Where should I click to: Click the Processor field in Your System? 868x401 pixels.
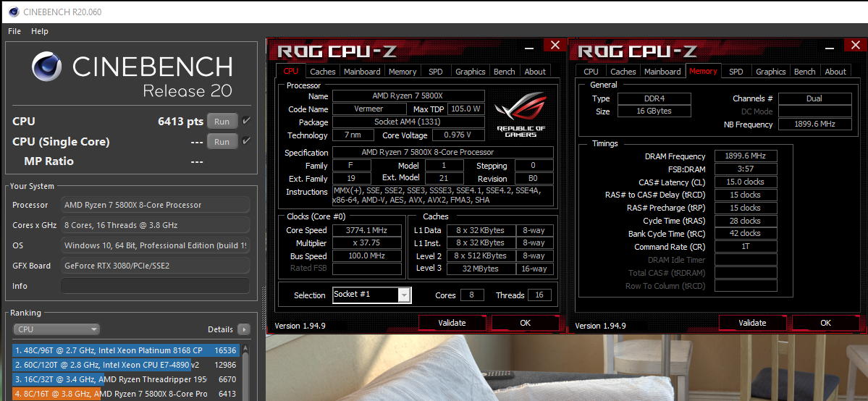point(155,205)
